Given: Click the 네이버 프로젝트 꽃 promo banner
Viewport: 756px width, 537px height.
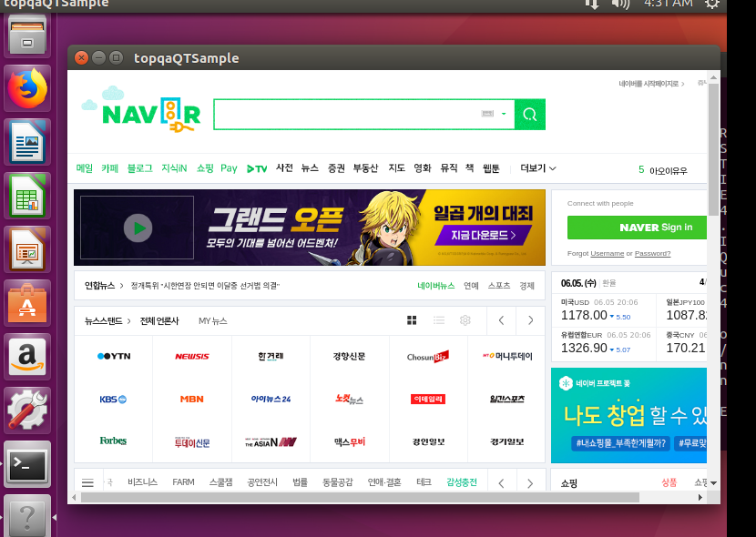Looking at the screenshot, I should (x=628, y=415).
